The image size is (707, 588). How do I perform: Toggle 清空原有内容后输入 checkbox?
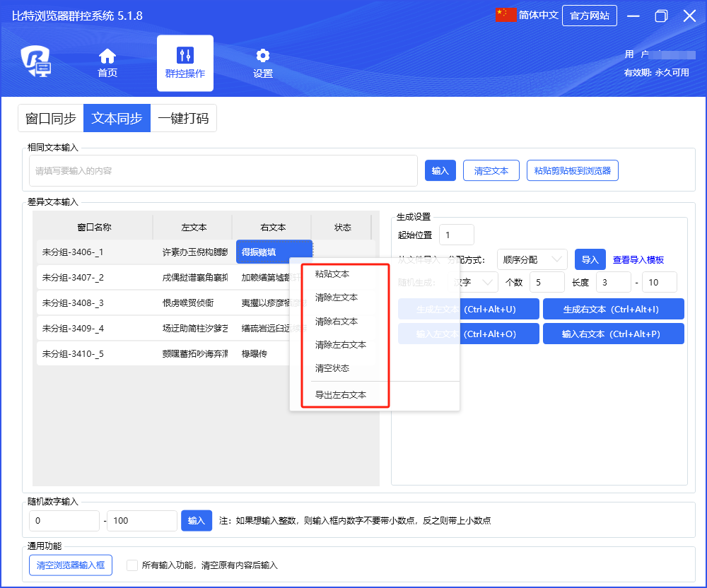click(x=132, y=565)
